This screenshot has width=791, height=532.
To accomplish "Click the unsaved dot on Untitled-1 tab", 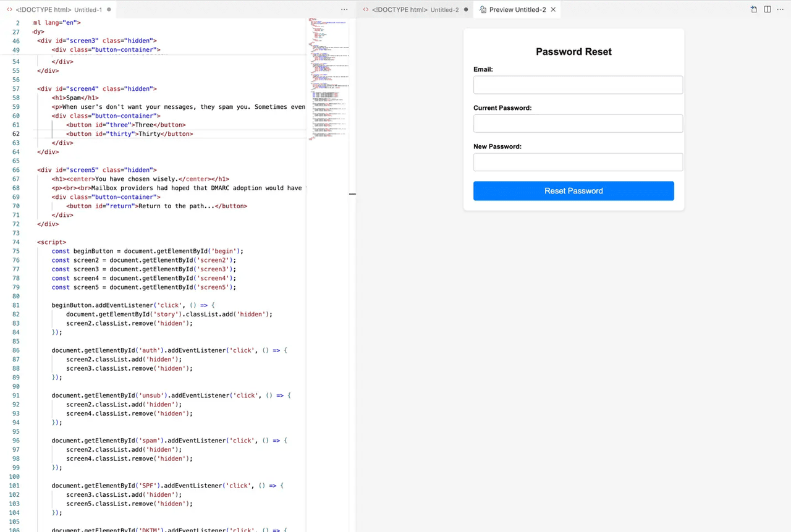I will [109, 10].
